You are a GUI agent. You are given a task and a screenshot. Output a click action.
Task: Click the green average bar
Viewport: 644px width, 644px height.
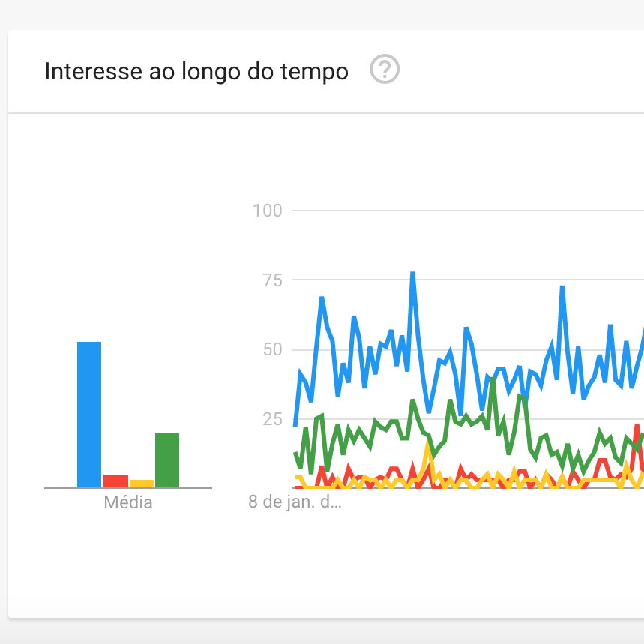tap(167, 460)
